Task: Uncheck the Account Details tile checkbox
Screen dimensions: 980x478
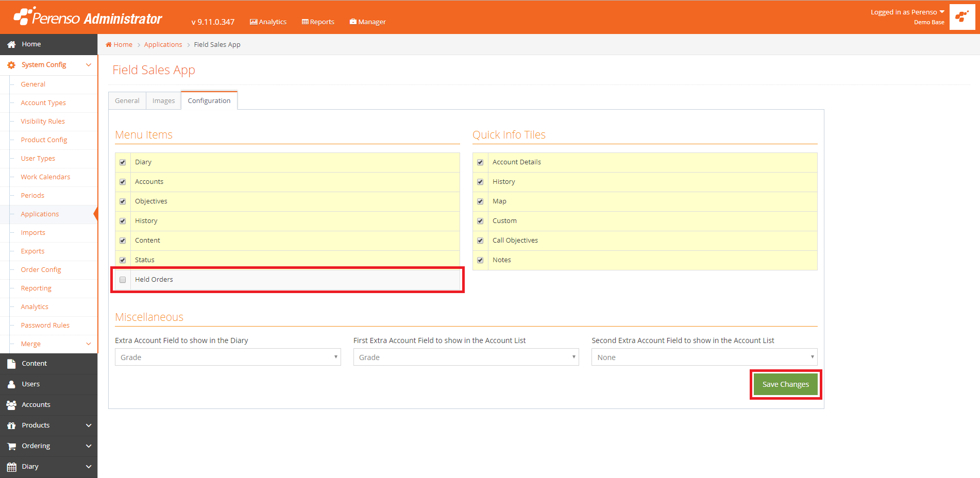Action: coord(480,162)
